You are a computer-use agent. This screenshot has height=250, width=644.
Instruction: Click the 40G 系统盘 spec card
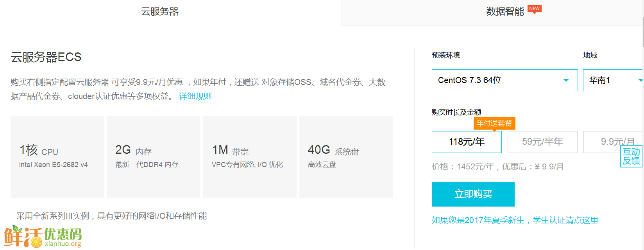(x=346, y=157)
